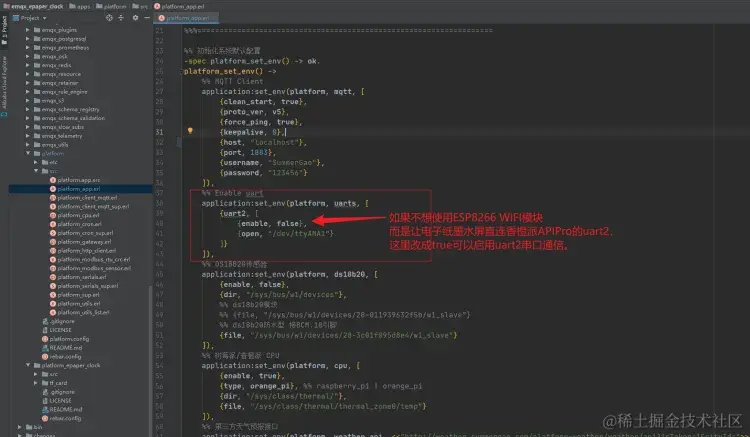Select the emqx_slow_subs folder
Screen dimensions: 750x437
[x=59, y=127]
